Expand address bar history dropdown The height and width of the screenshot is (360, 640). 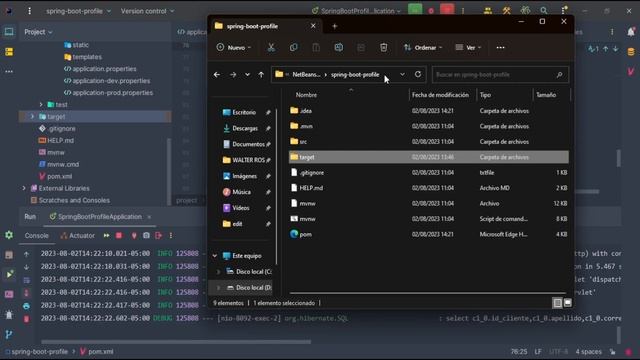[x=402, y=74]
